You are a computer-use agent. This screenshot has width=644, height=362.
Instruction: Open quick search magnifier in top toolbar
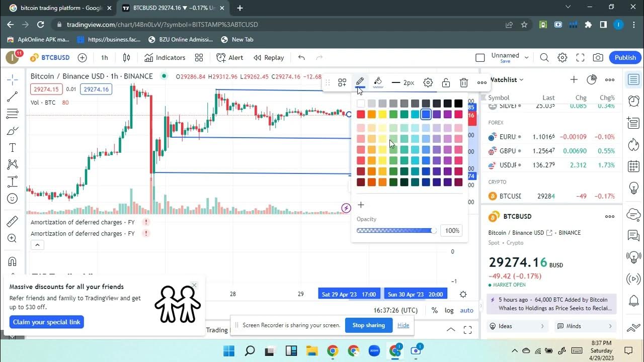544,58
